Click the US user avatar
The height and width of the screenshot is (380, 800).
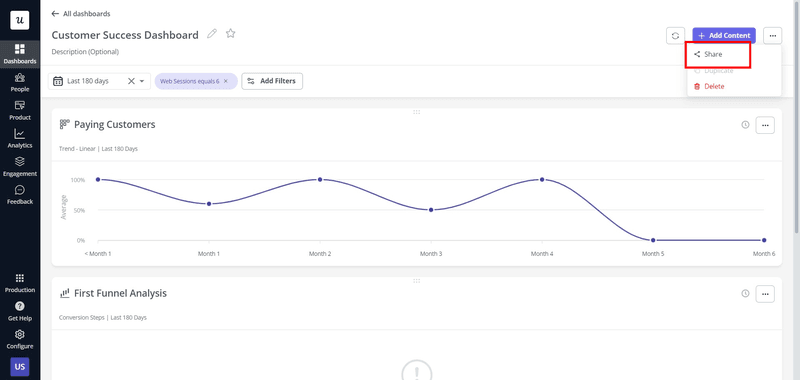19,367
